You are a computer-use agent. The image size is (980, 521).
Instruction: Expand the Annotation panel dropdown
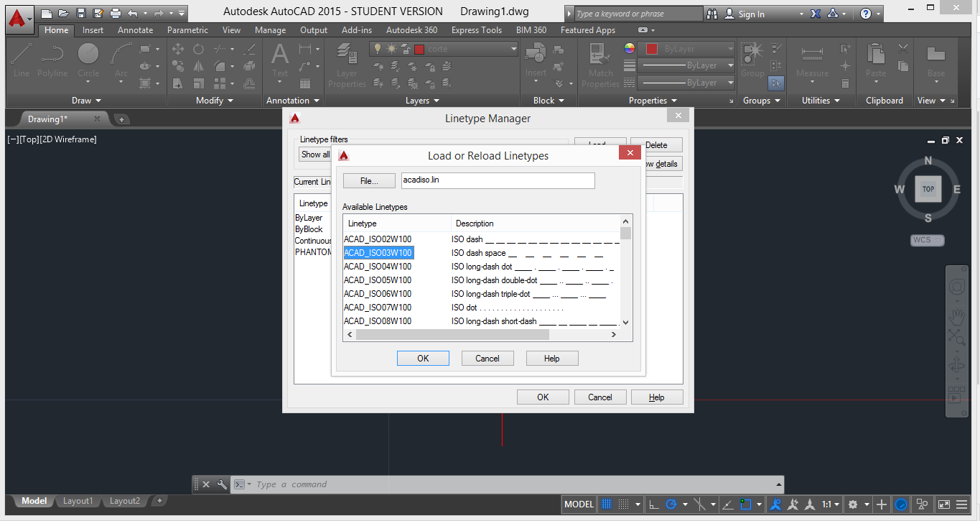pos(293,101)
